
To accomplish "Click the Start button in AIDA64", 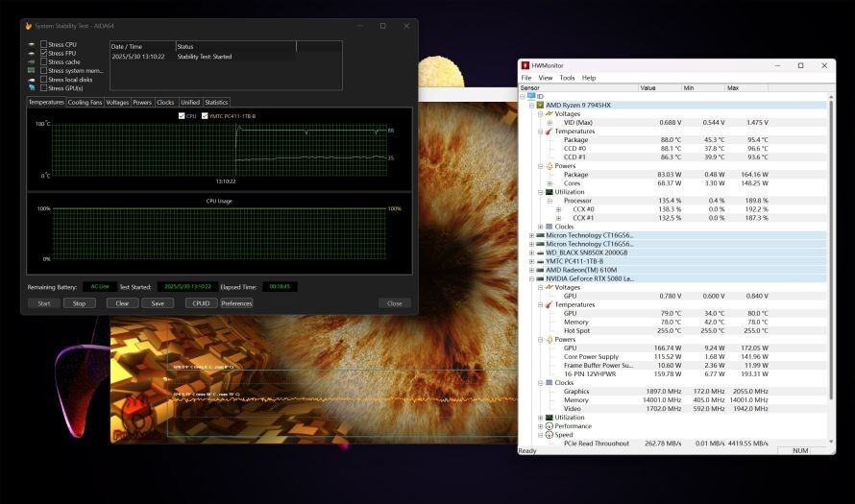I will pyautogui.click(x=44, y=303).
